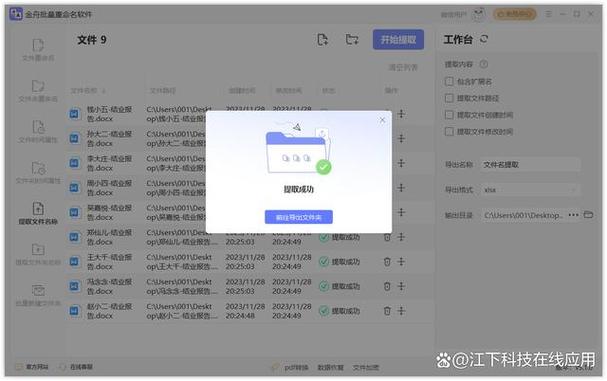
Task: Click the orange VIP button in title bar
Action: pos(514,14)
